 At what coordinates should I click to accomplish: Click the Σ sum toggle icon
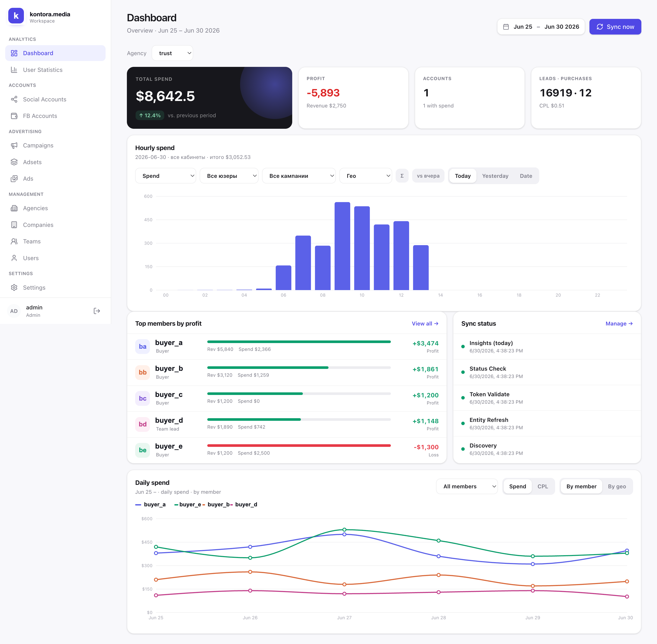tap(402, 176)
